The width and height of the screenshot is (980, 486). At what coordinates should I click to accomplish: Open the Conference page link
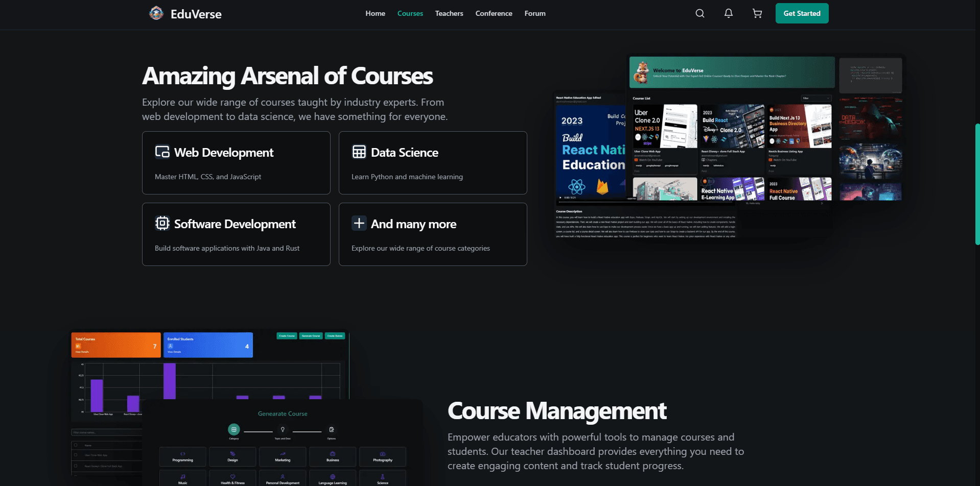pyautogui.click(x=494, y=13)
